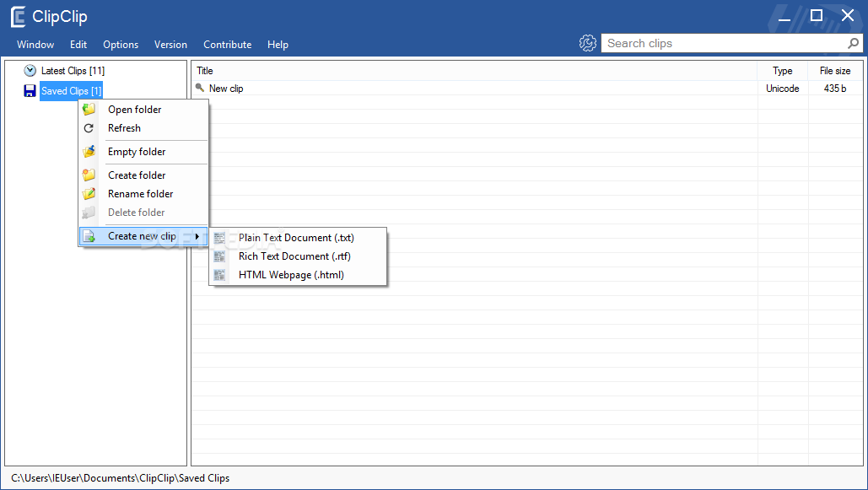Screen dimensions: 868x490
Task: Create an HTML Webpage (.html) clip
Action: click(298, 275)
